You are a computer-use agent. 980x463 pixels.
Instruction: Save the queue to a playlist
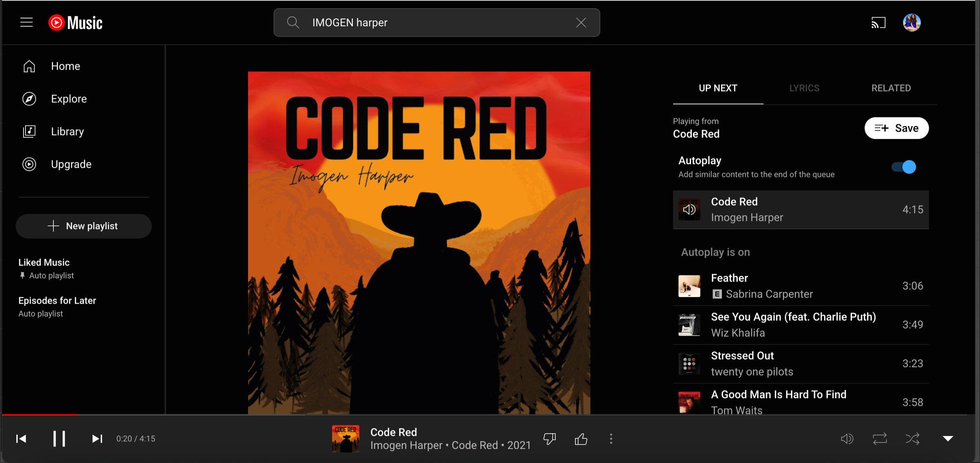896,128
